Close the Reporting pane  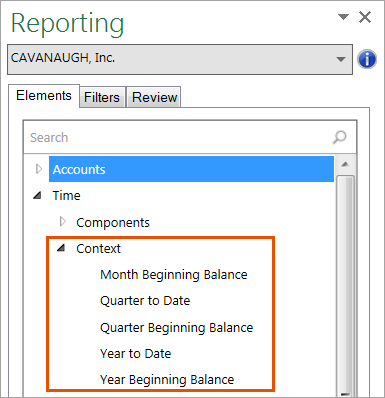365,17
